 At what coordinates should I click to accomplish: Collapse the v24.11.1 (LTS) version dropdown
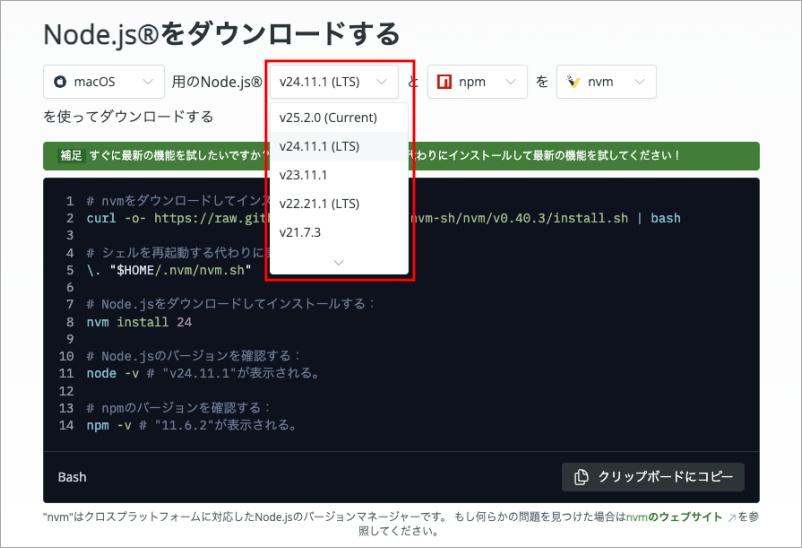pos(381,82)
